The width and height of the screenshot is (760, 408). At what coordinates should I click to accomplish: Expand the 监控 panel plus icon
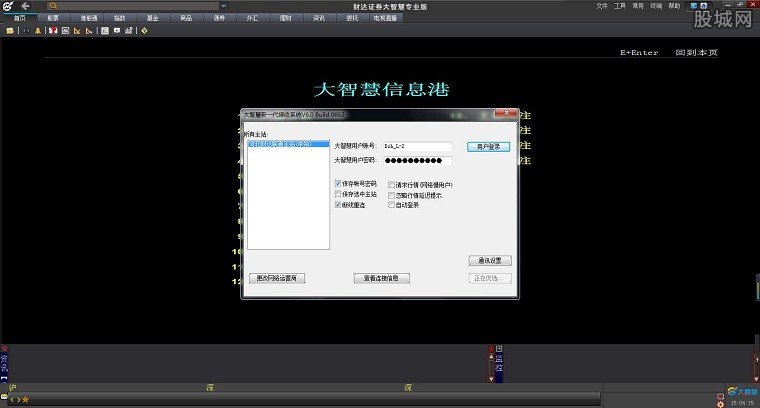click(x=499, y=349)
